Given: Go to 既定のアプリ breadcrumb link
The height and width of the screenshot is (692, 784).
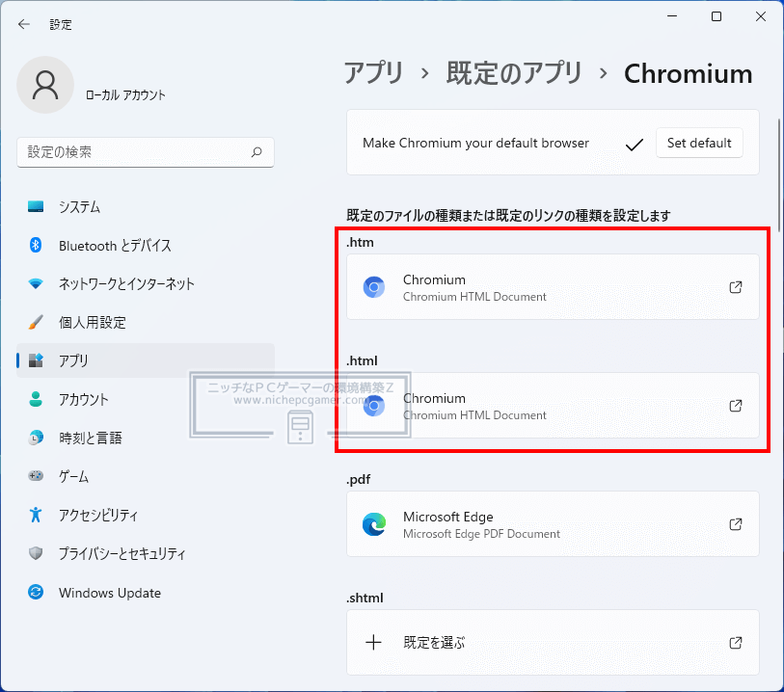Looking at the screenshot, I should click(x=514, y=73).
